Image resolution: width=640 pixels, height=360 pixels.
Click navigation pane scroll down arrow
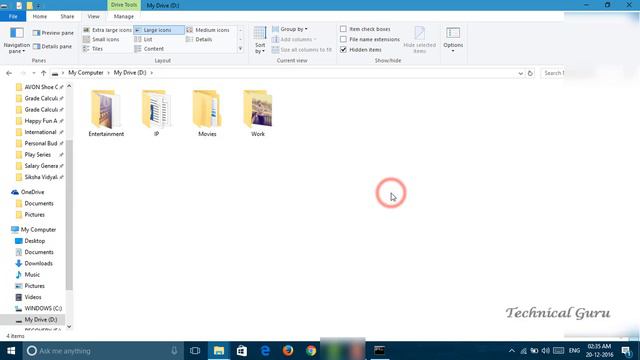click(x=69, y=326)
